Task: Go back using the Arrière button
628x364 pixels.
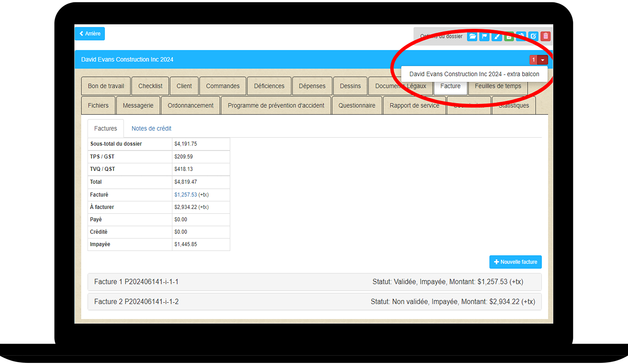Action: coord(90,34)
